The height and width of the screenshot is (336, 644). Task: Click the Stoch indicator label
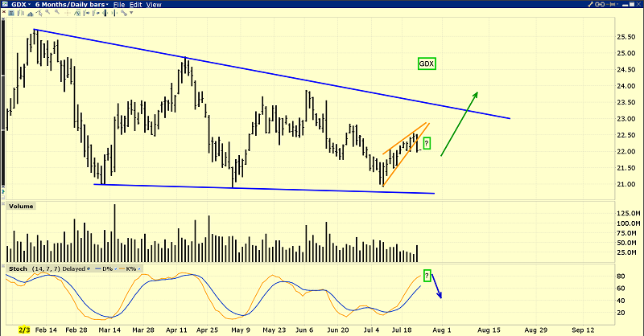click(18, 269)
